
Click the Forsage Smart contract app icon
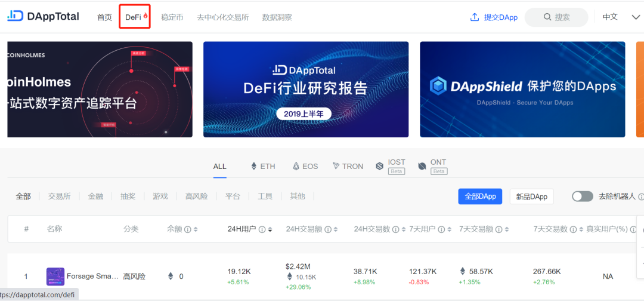point(55,277)
